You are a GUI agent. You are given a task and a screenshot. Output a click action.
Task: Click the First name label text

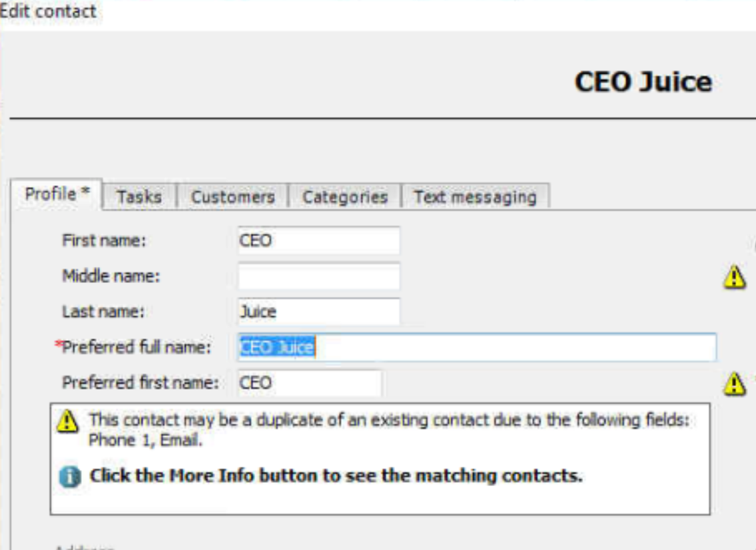coord(104,240)
